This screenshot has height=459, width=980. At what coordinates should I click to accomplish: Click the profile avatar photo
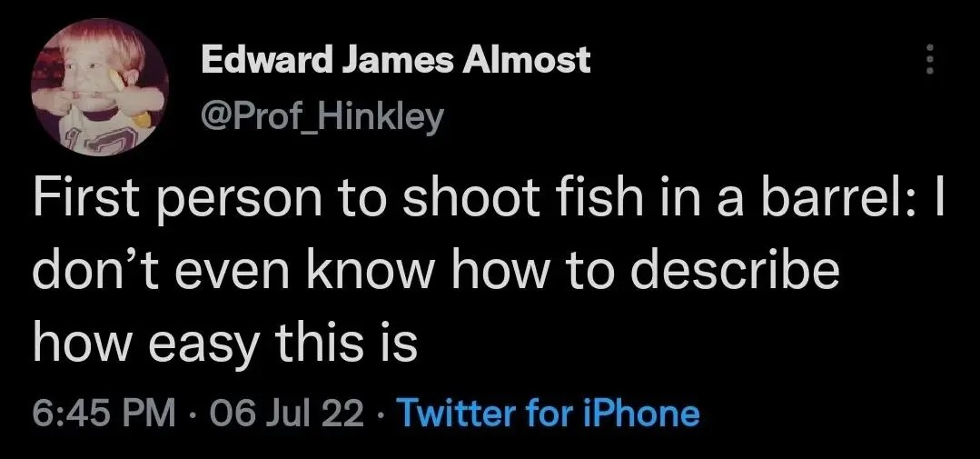pyautogui.click(x=100, y=90)
